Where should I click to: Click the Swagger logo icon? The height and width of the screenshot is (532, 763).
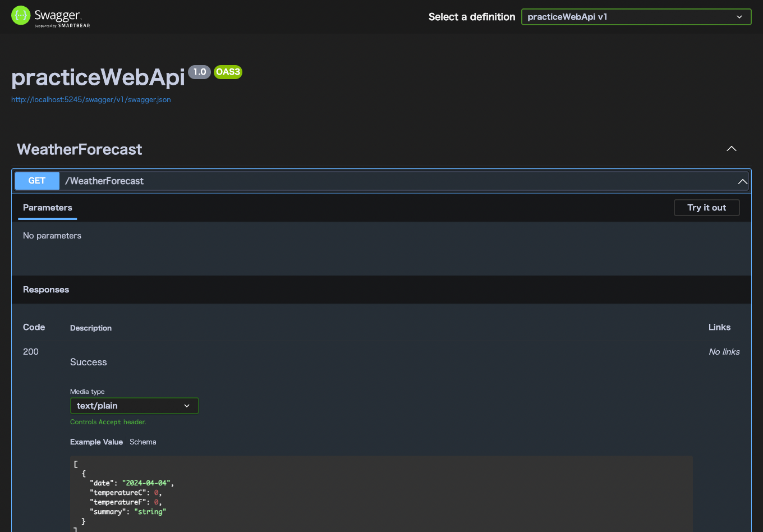click(x=21, y=15)
